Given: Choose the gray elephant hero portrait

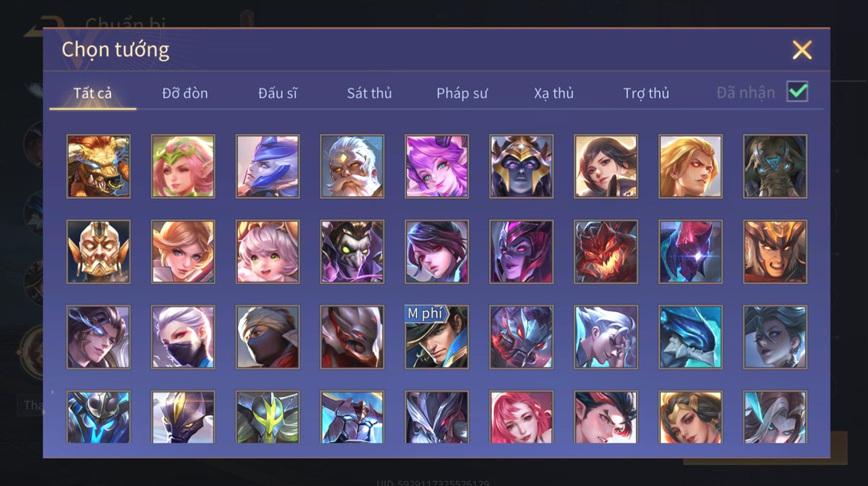Looking at the screenshot, I should [775, 166].
